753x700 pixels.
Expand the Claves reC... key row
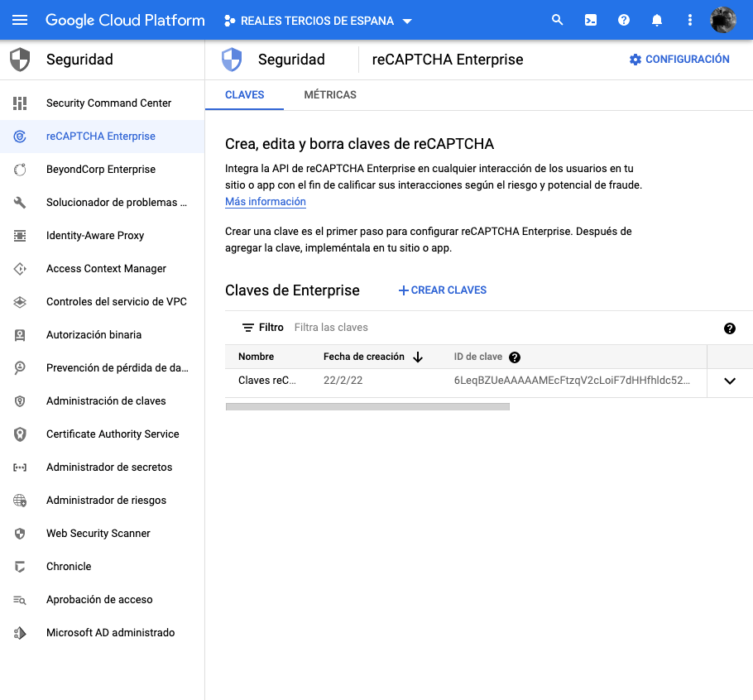[x=730, y=381]
